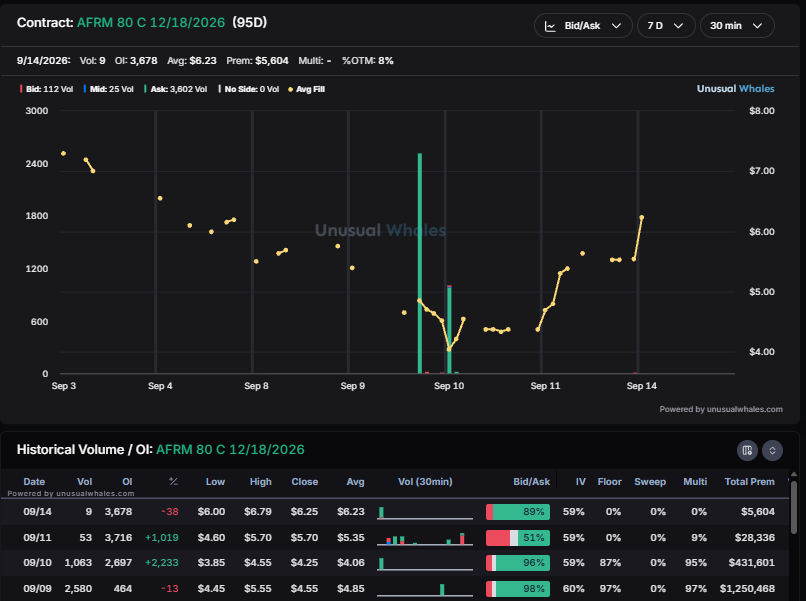Toggle the Mid 25 Vol legend series
The height and width of the screenshot is (601, 806).
point(108,89)
